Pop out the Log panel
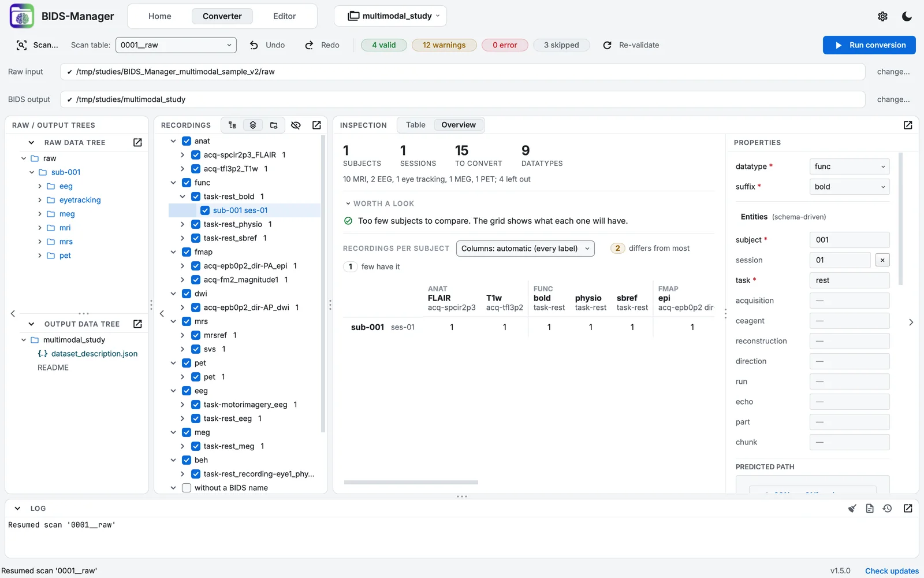Image resolution: width=924 pixels, height=578 pixels. [x=908, y=508]
